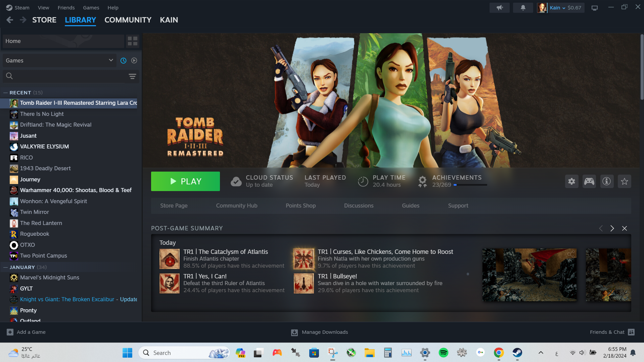Collapse the RECENT games section
Viewport: 644px width, 362px height.
click(5, 93)
